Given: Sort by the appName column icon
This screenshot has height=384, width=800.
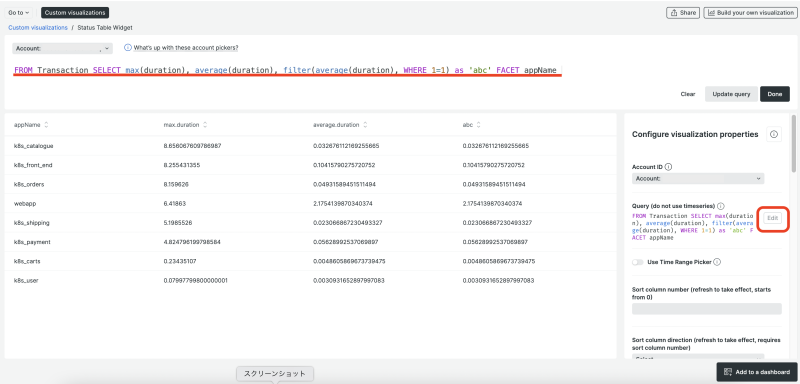Looking at the screenshot, I should (x=46, y=125).
